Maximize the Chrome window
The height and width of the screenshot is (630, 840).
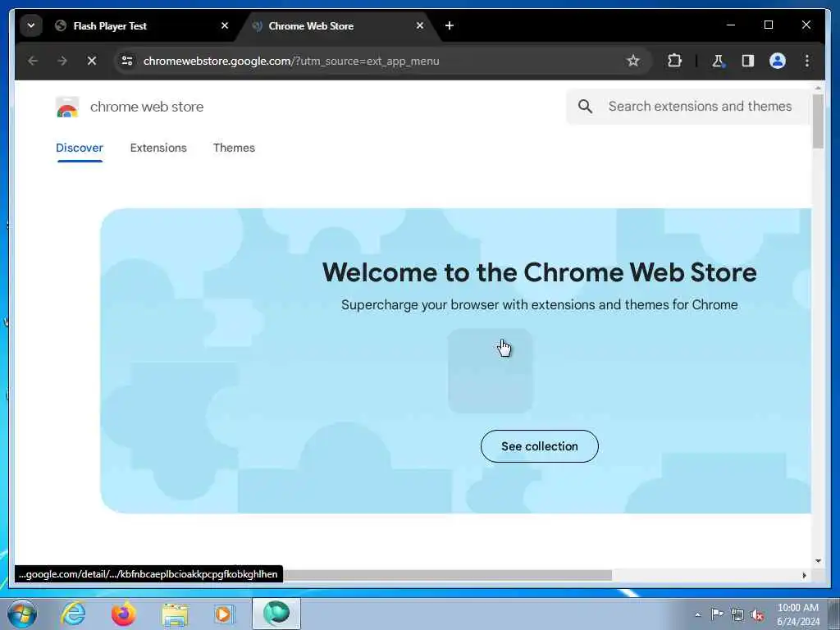click(x=768, y=25)
